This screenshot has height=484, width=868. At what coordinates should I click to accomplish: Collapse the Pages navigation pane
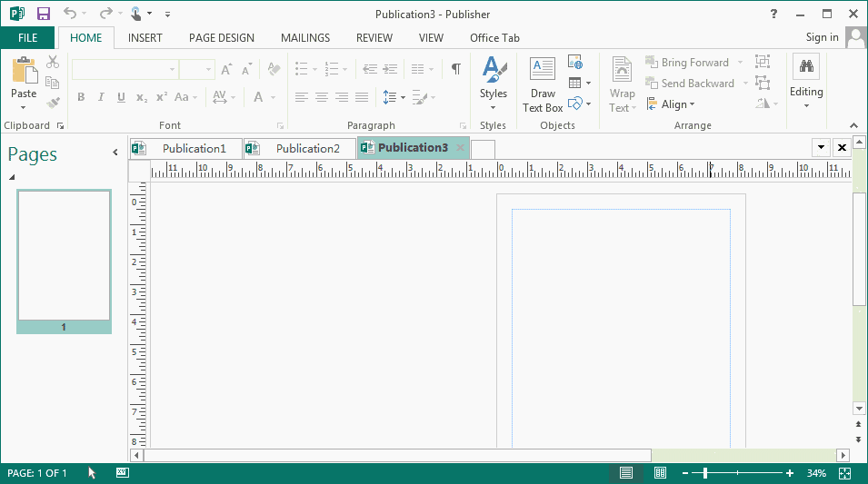(115, 153)
